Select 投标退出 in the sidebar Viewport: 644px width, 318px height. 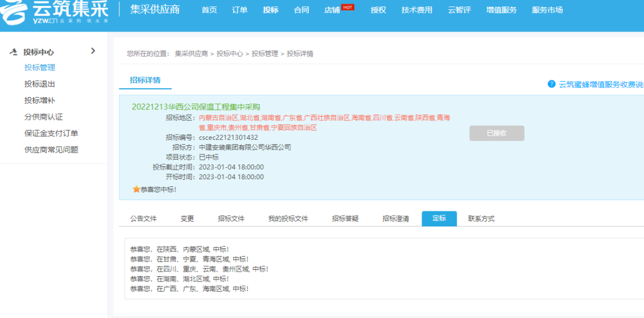[40, 84]
